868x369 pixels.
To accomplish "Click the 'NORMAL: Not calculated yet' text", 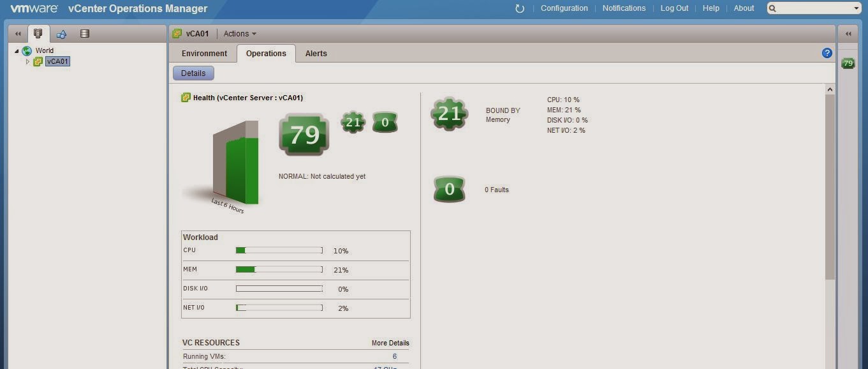I will click(x=322, y=176).
